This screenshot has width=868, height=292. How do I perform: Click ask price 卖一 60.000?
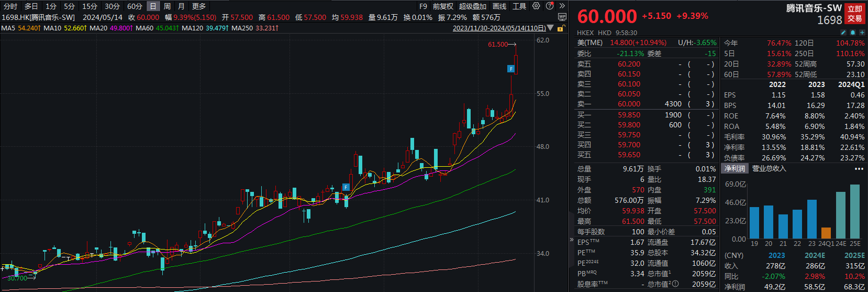[x=629, y=104]
